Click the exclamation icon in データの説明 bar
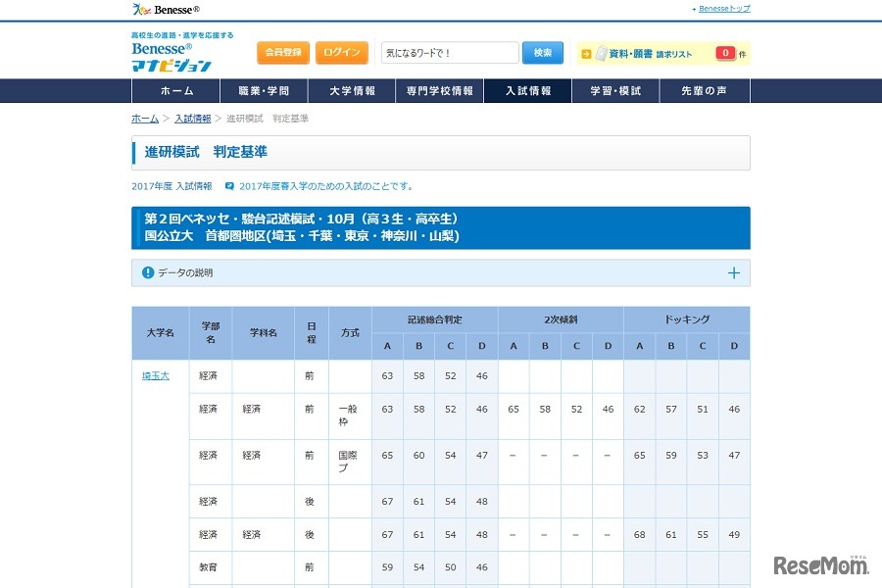This screenshot has width=882, height=588. 149,273
